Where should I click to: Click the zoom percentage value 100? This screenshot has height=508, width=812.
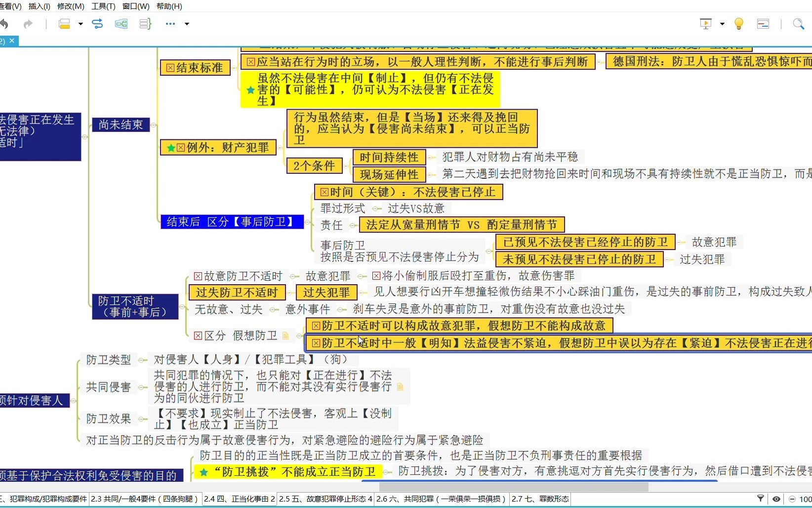tap(806, 499)
